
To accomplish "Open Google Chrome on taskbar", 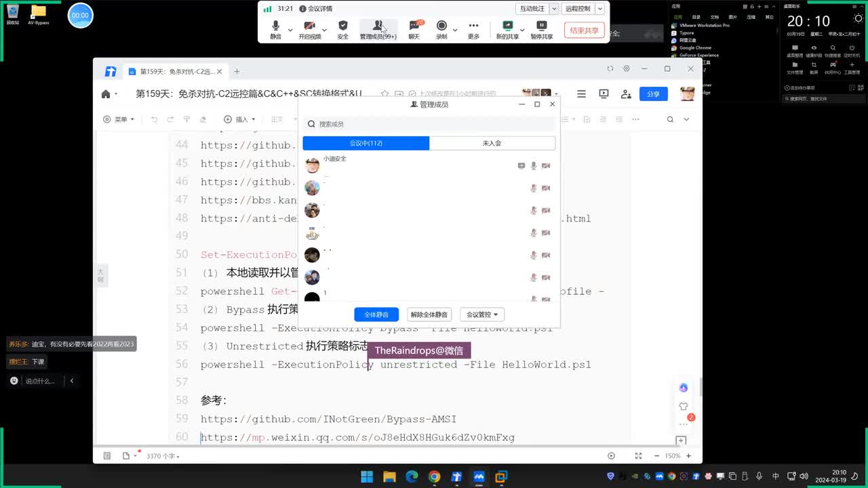I will (x=434, y=476).
